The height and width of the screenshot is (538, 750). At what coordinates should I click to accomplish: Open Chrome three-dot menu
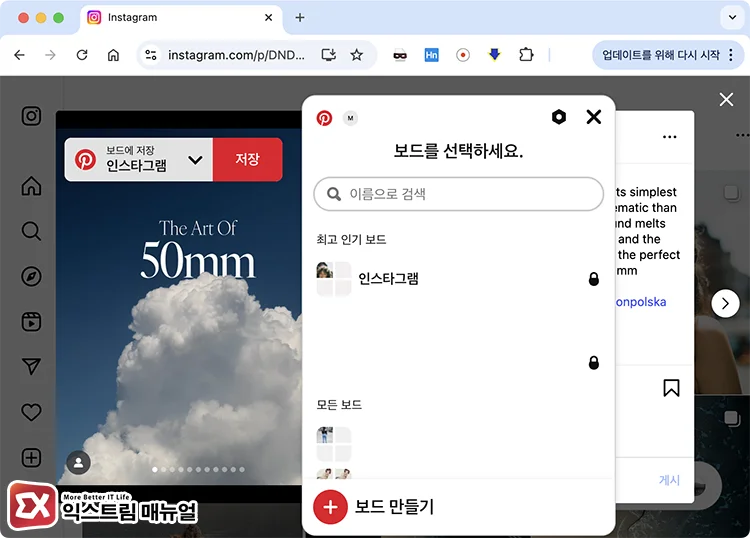point(736,55)
